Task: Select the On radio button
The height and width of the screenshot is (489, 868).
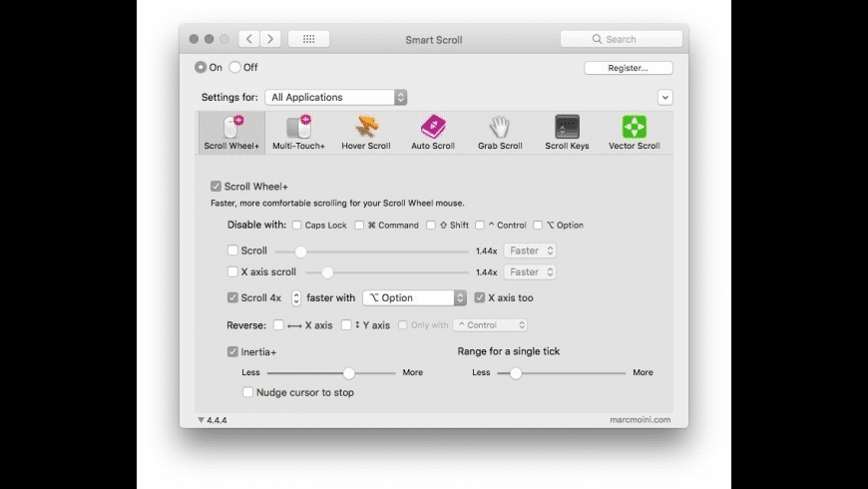Action: tap(201, 67)
